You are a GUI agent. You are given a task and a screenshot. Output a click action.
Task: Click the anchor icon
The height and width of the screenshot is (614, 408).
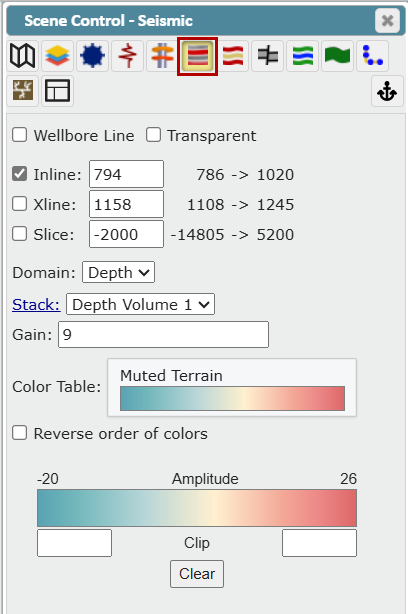(x=387, y=91)
